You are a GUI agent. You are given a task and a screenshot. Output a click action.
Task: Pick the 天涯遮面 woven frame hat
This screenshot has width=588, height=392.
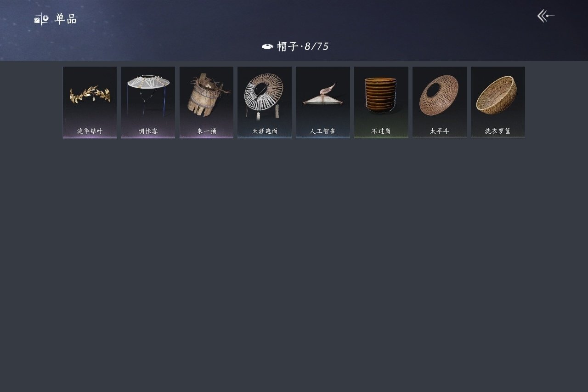click(265, 102)
